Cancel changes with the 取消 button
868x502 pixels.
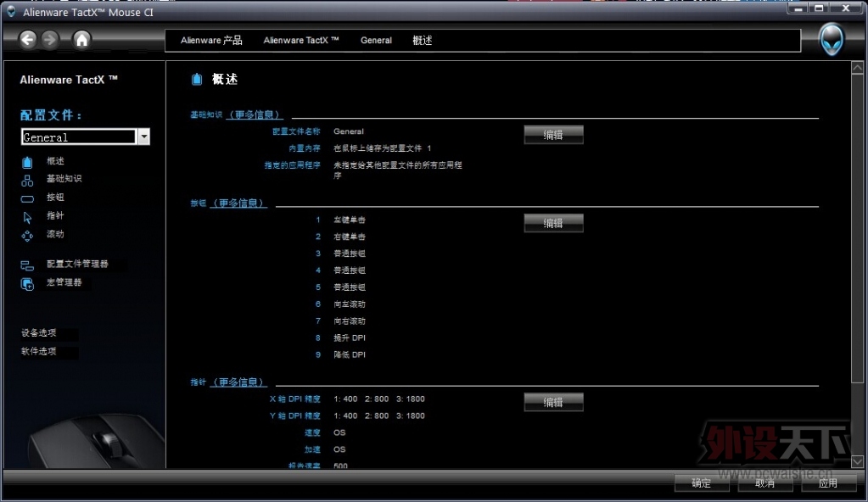click(765, 483)
